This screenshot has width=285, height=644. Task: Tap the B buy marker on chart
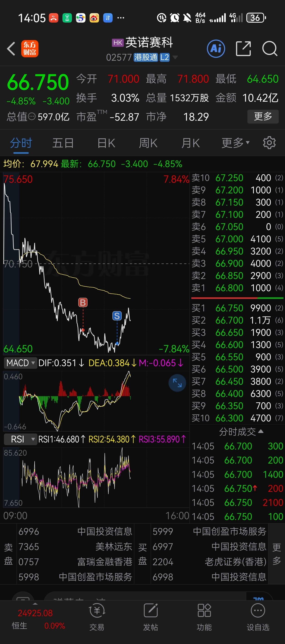[83, 302]
